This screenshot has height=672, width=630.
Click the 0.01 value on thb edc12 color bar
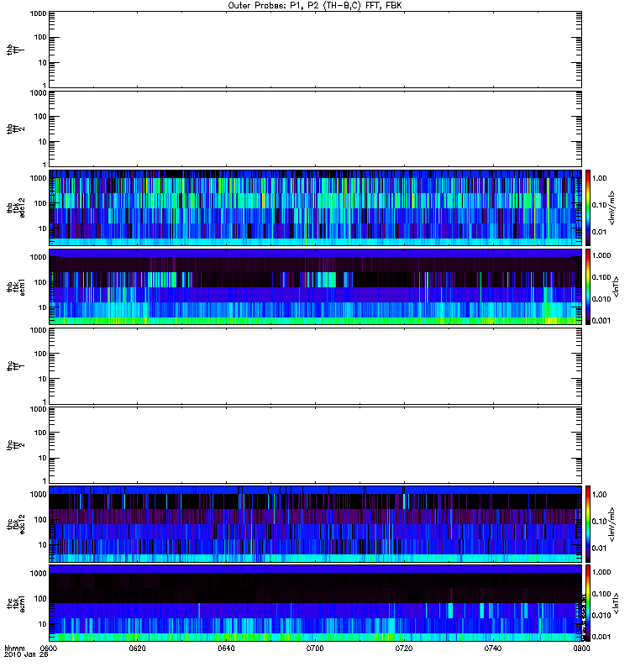(599, 232)
